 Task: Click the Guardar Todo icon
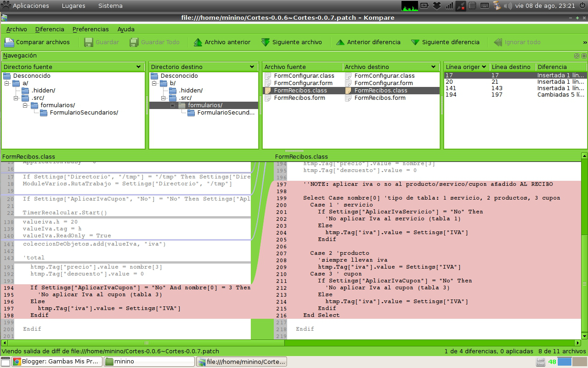pyautogui.click(x=134, y=42)
